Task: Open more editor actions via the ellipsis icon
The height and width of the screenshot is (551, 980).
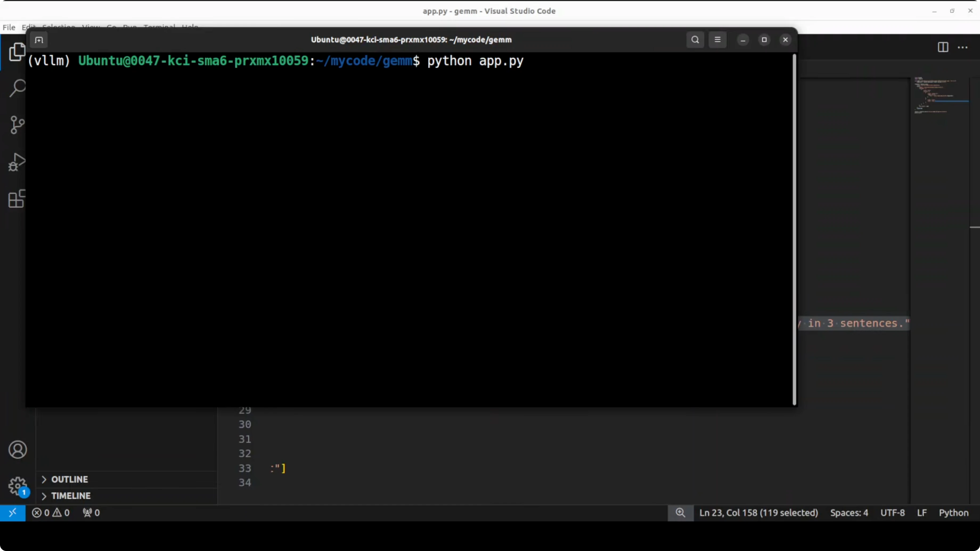Action: (962, 47)
